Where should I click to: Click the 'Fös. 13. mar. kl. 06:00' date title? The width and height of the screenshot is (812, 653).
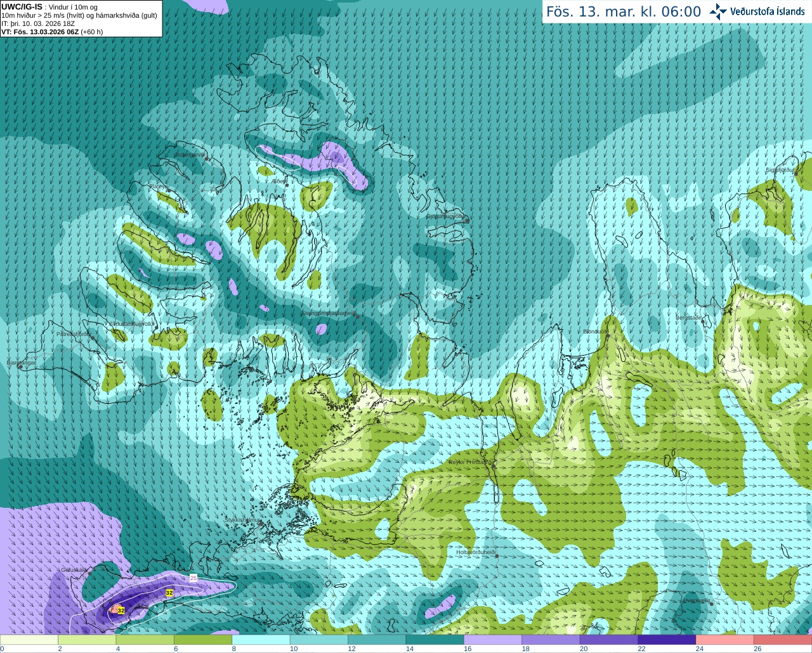[624, 12]
